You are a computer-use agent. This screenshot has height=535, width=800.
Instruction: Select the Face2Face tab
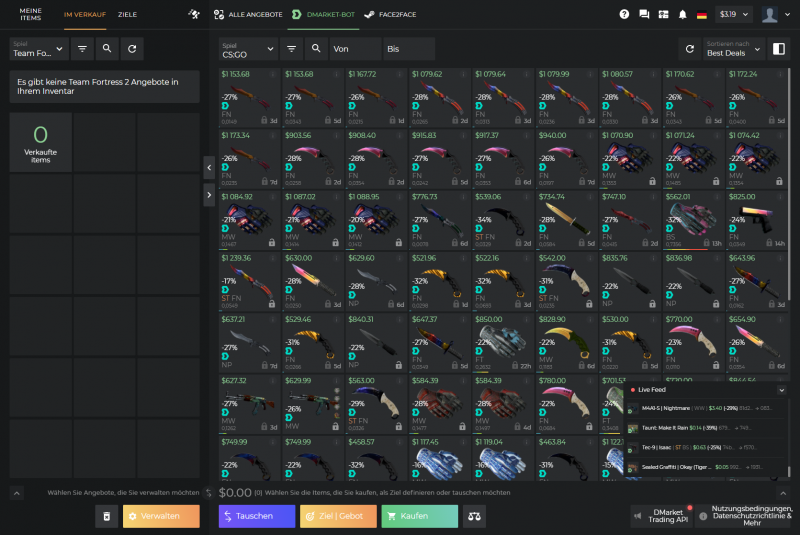click(x=390, y=14)
